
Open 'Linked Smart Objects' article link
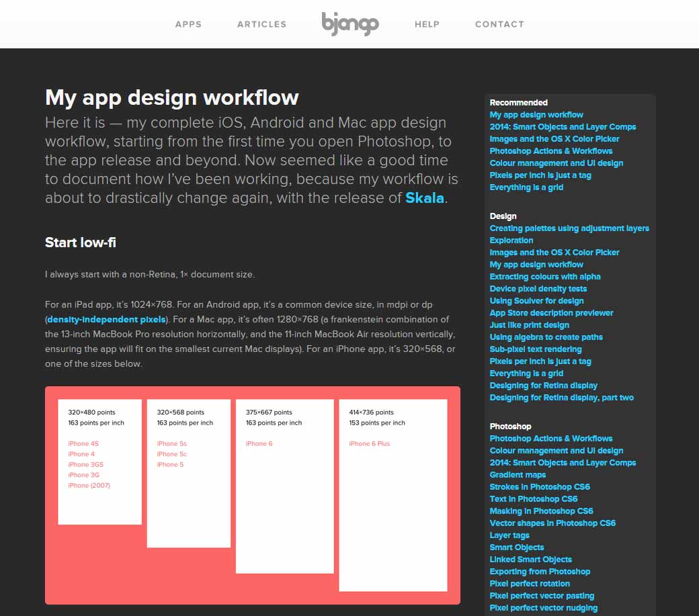point(531,559)
